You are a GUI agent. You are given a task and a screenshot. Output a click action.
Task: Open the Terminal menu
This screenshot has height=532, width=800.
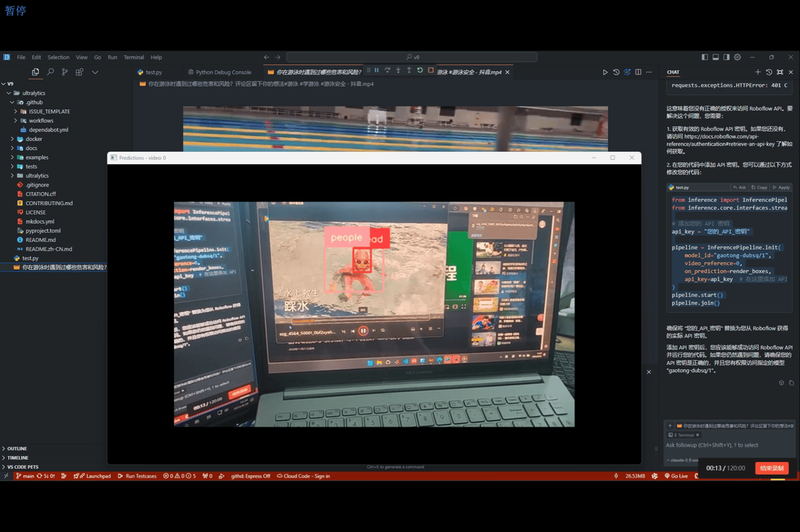coord(133,57)
